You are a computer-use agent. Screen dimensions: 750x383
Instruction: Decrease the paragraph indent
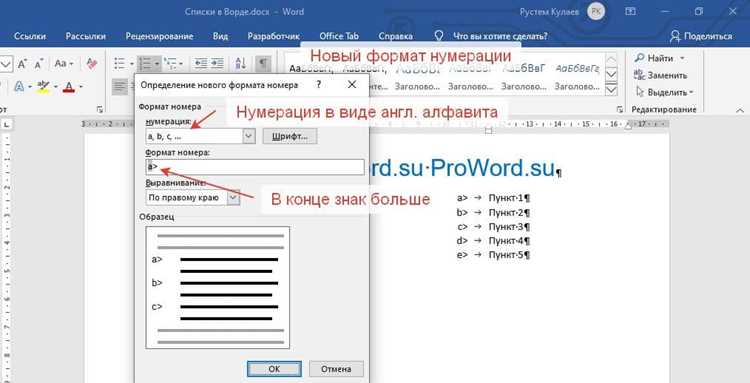click(201, 63)
